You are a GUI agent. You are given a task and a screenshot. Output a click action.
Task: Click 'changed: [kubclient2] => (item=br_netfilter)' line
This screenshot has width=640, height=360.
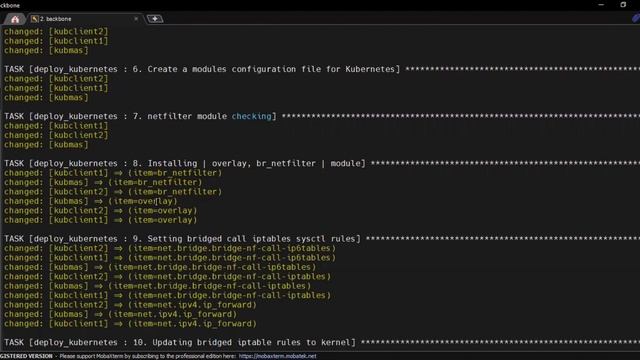[x=113, y=192]
